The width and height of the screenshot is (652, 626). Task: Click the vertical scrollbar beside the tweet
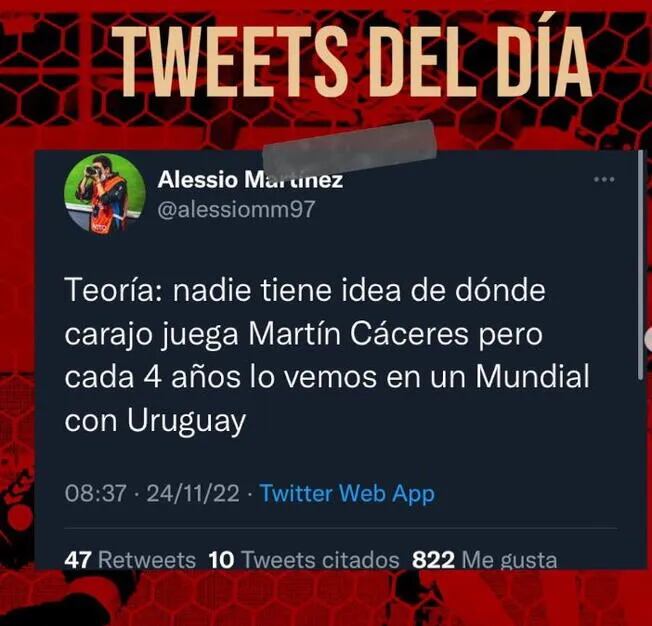pos(641,265)
